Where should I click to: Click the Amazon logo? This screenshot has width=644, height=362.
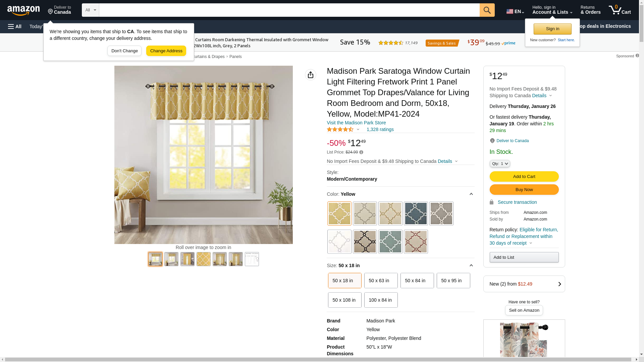pyautogui.click(x=23, y=11)
